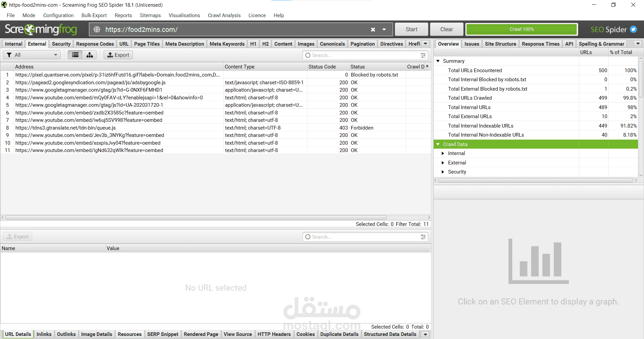644x339 pixels.
Task: Open the File menu
Action: (x=11, y=15)
